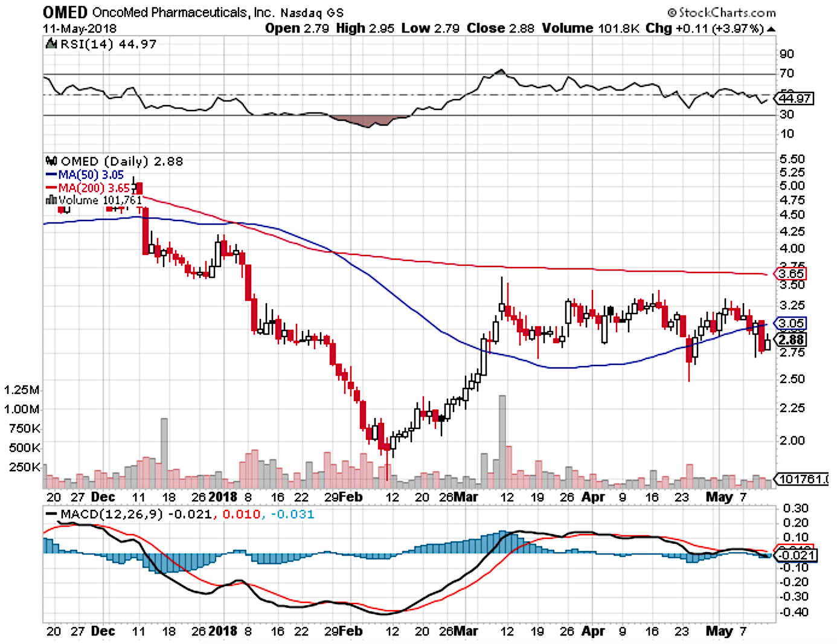This screenshot has height=644, width=837.
Task: Click the up-triangle icon beside the Chg value
Action: pos(771,29)
